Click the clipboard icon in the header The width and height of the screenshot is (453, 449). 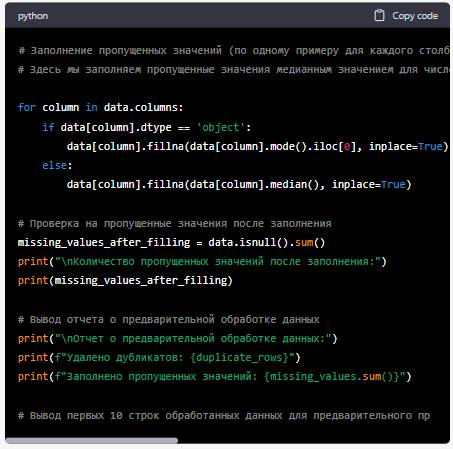pos(379,15)
